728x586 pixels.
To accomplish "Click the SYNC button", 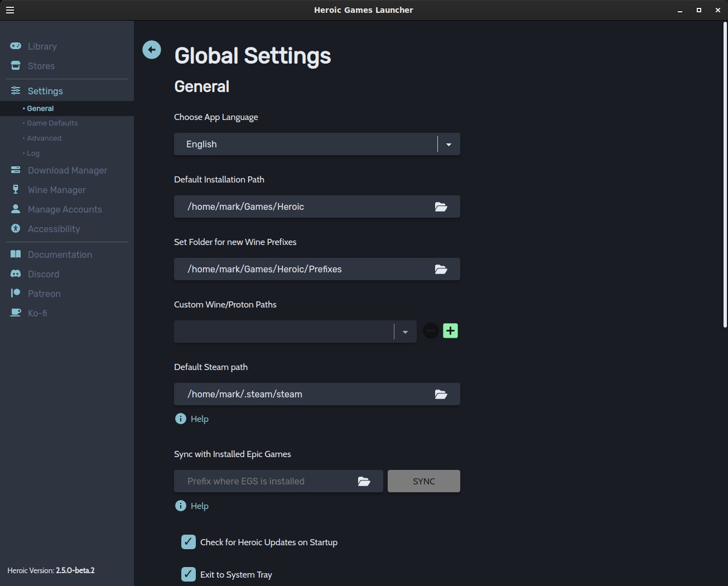I will pos(424,481).
